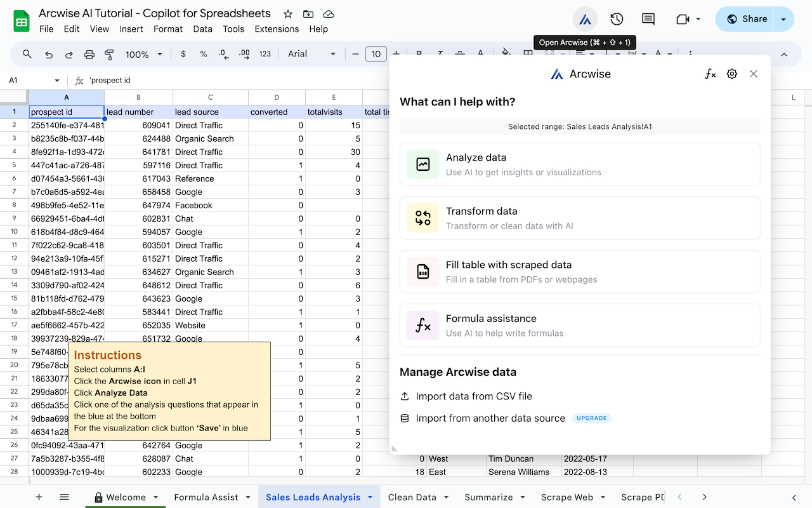
Task: Open the Arcwise extension icon
Action: pyautogui.click(x=585, y=19)
